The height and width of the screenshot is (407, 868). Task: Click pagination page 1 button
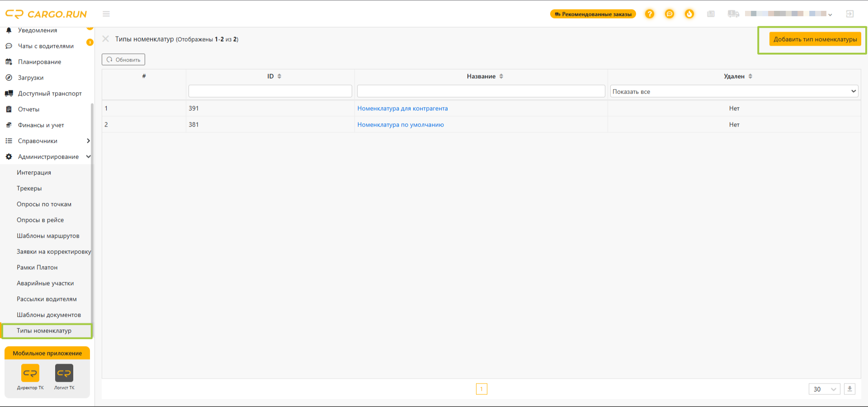point(481,389)
